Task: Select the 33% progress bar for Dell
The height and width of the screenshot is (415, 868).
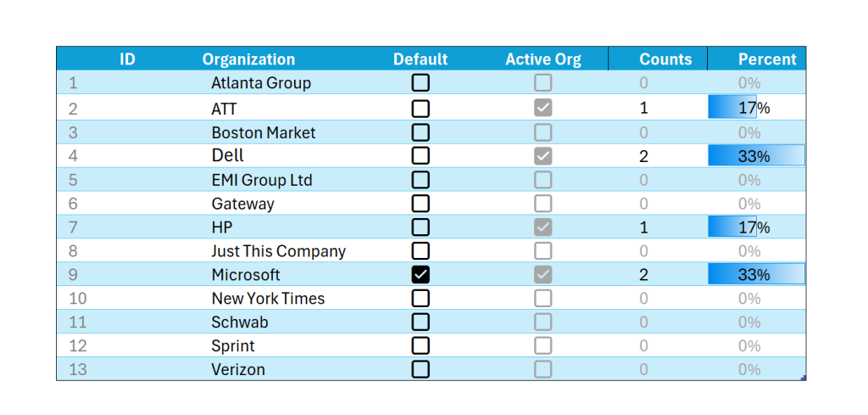Action: click(756, 155)
